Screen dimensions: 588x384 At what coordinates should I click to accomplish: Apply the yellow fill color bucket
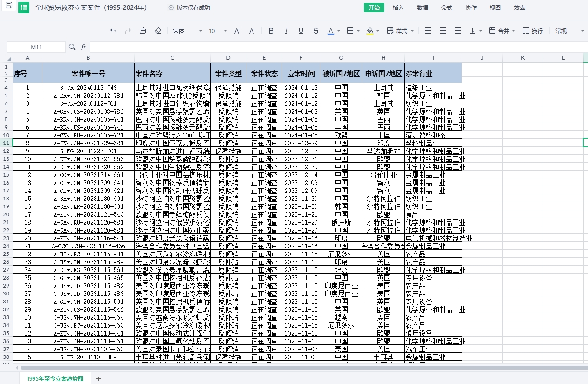pyautogui.click(x=370, y=31)
